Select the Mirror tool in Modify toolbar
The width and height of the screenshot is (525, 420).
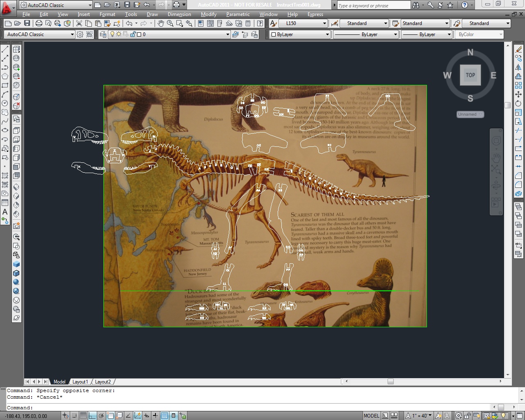click(x=519, y=67)
